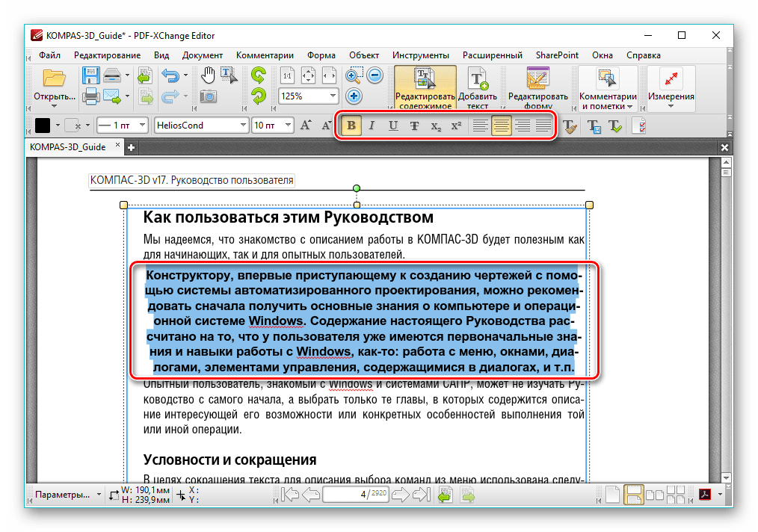The image size is (758, 532).
Task: Toggle Underline formatting
Action: coord(393,126)
